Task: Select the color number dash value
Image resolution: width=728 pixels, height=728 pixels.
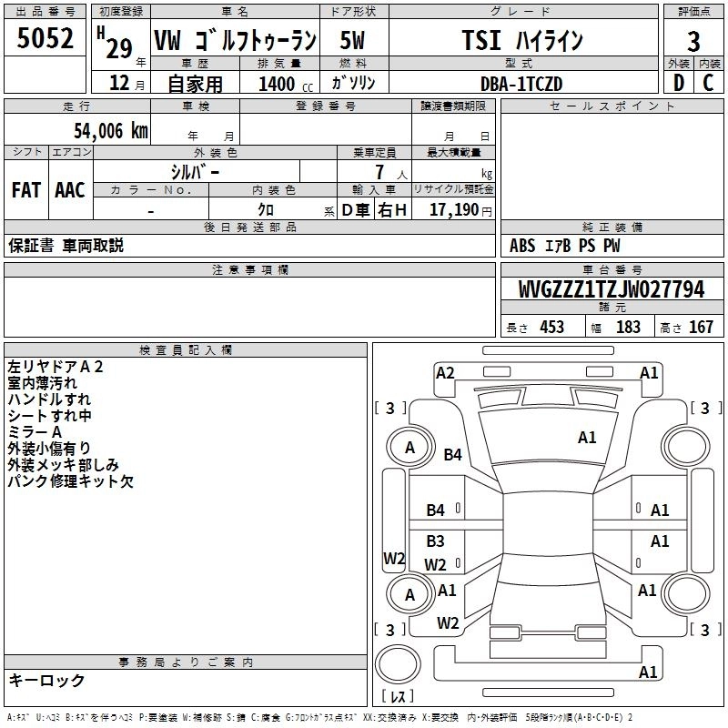Action: [151, 212]
